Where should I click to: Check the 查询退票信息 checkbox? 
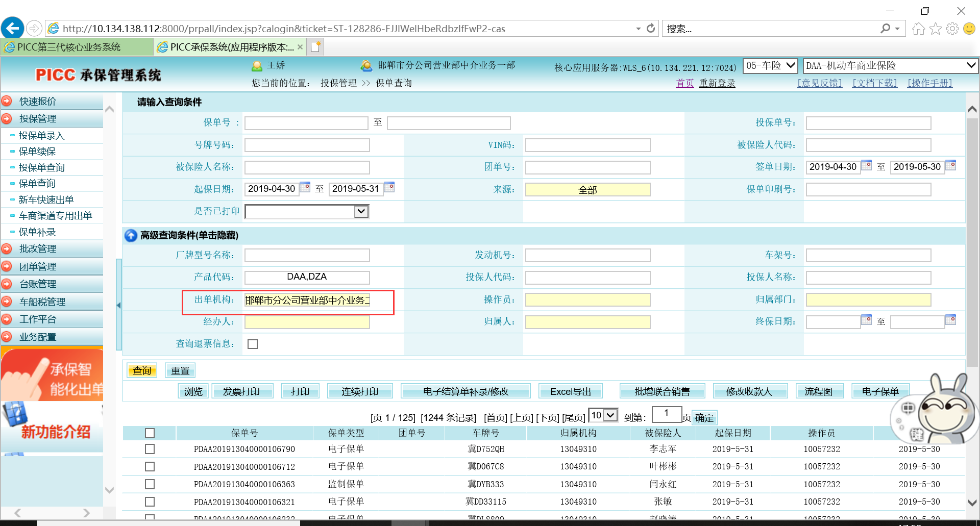pos(253,344)
